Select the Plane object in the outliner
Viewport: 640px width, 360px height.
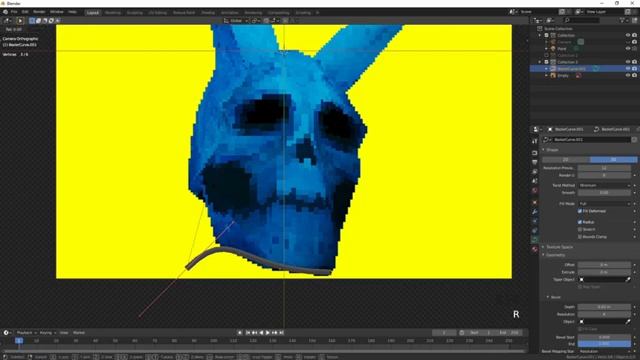click(562, 49)
